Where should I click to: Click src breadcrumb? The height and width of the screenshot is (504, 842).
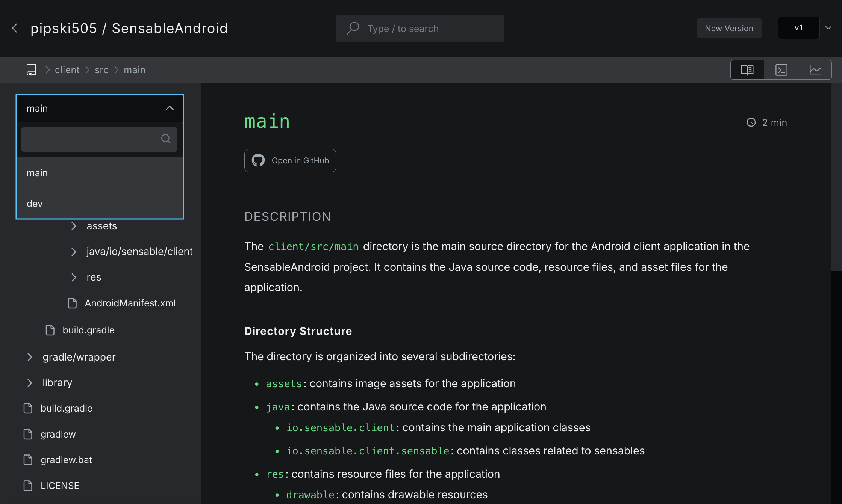[x=102, y=70]
